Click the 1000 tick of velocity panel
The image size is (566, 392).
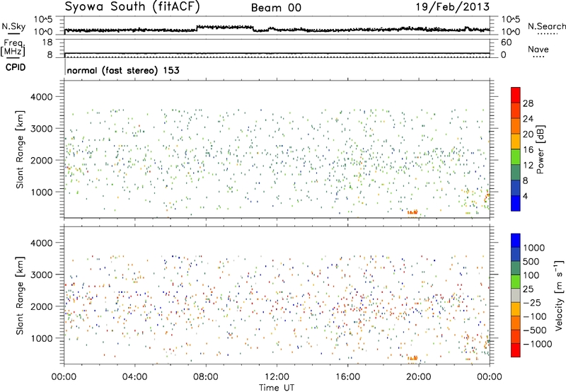pos(41,338)
